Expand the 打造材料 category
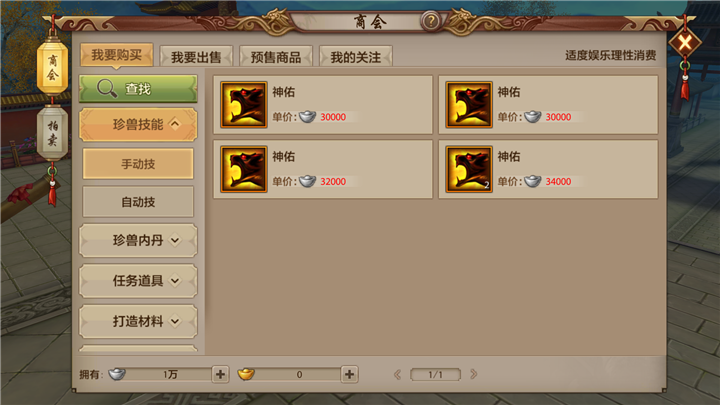The image size is (720, 405). [x=138, y=321]
